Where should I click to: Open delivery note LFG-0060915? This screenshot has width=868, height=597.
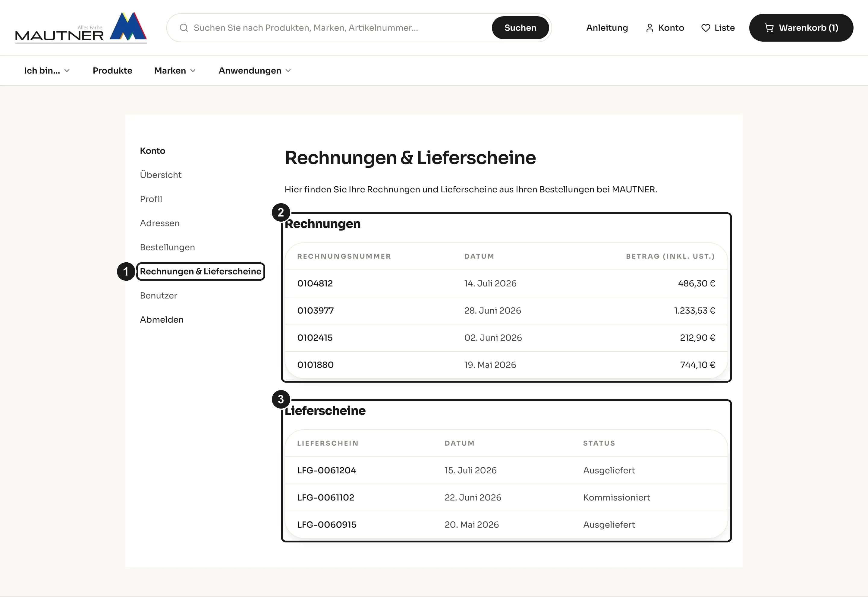click(326, 524)
